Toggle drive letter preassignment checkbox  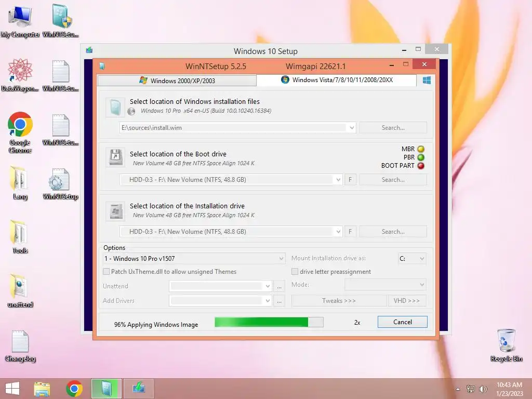tap(295, 271)
